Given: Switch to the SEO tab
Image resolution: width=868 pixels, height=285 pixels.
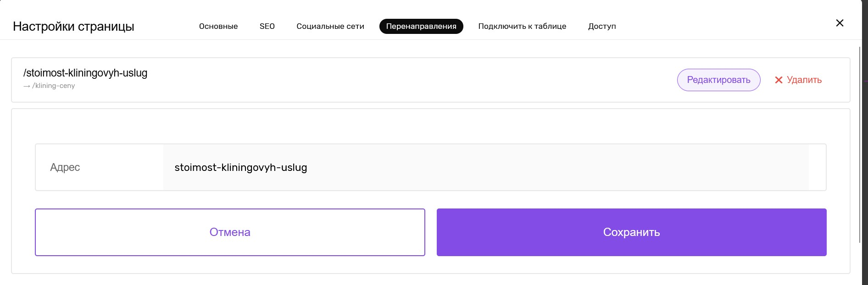Looking at the screenshot, I should coord(267,26).
